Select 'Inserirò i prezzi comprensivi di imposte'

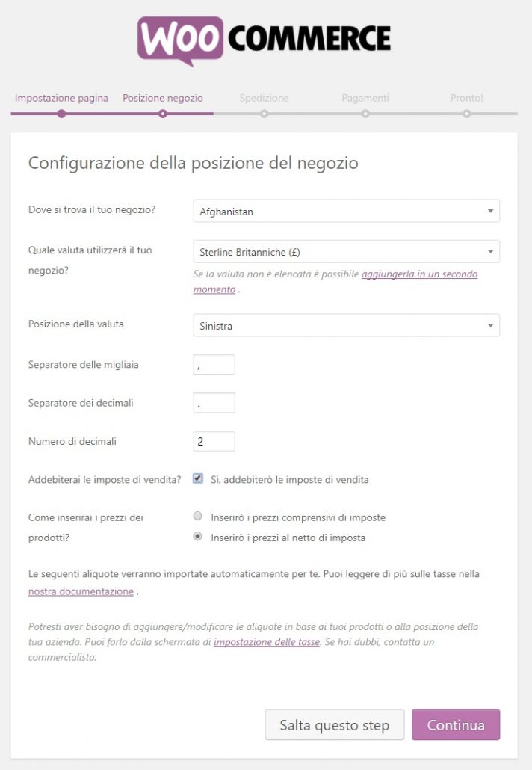click(x=198, y=515)
